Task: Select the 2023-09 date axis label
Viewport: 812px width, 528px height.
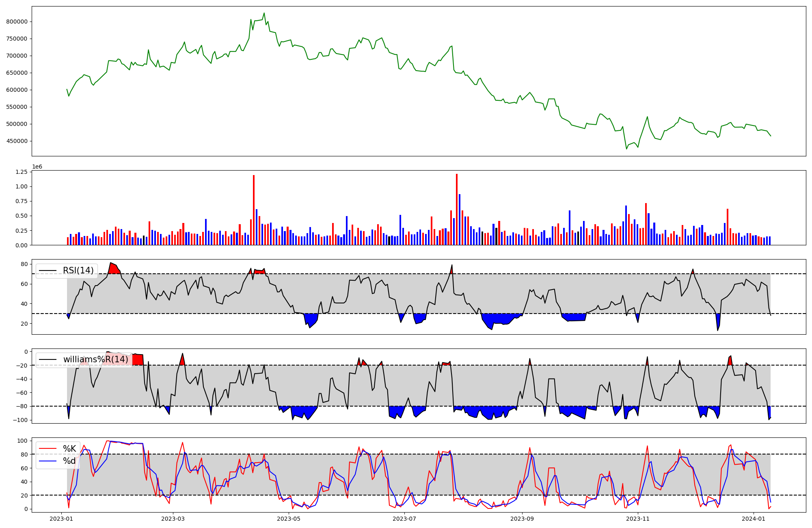Action: click(x=522, y=519)
